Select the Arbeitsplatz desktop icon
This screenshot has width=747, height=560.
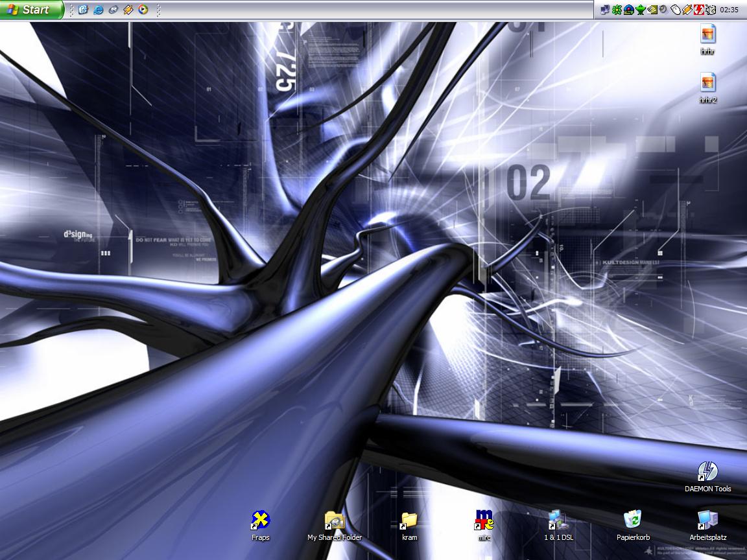707,520
